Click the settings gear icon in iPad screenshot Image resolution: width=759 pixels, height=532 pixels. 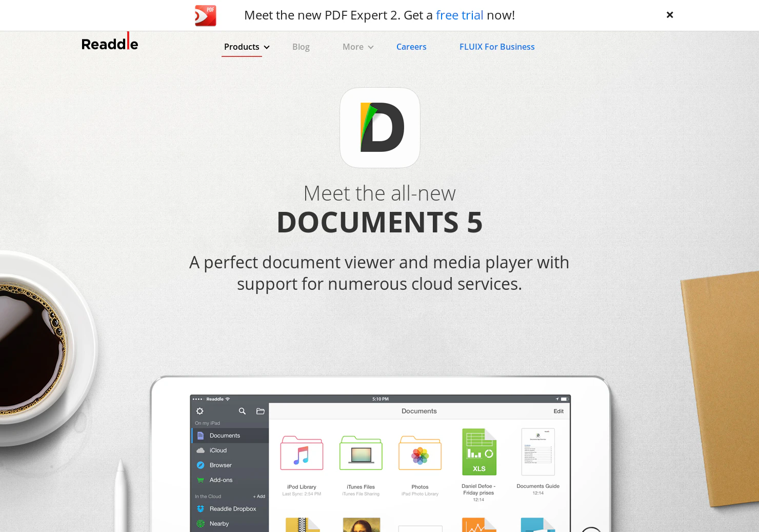click(200, 411)
